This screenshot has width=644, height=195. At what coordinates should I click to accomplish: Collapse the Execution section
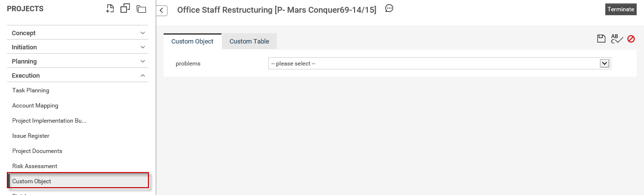pos(78,75)
